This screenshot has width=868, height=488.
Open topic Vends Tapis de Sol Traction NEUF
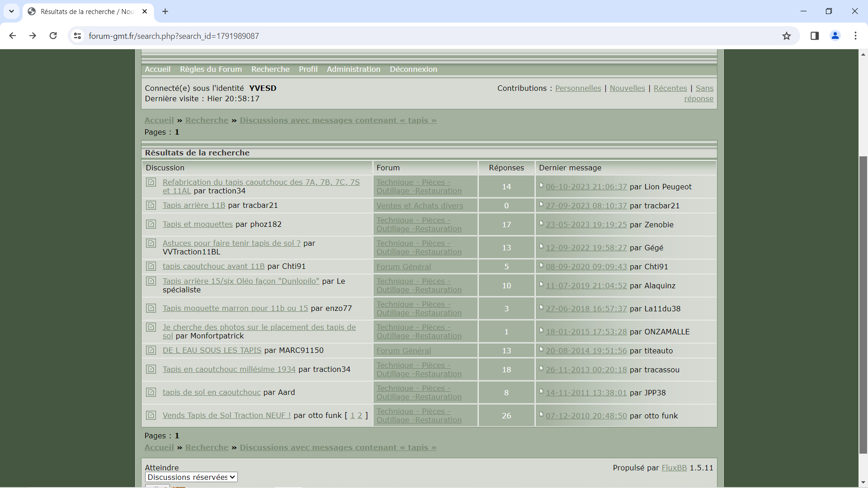pos(226,415)
